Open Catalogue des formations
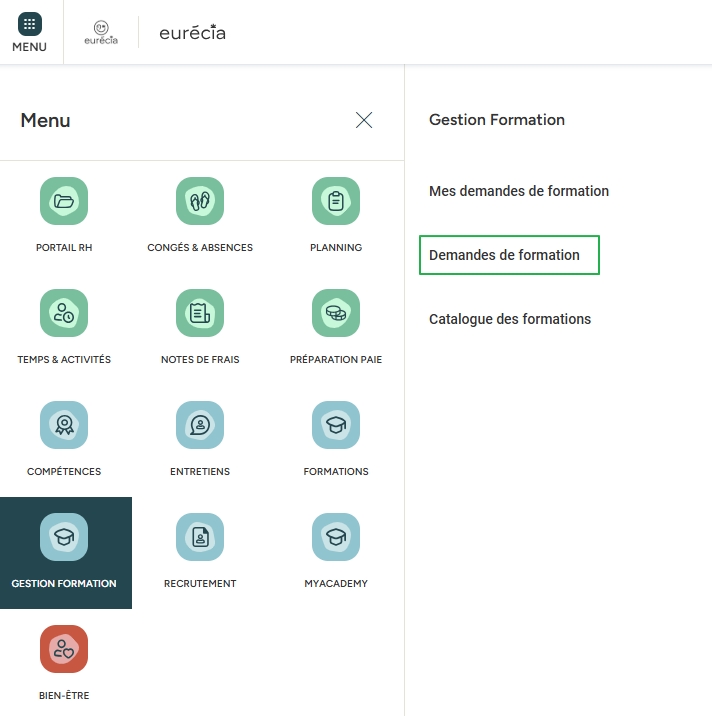Image resolution: width=712 pixels, height=716 pixels. point(510,319)
